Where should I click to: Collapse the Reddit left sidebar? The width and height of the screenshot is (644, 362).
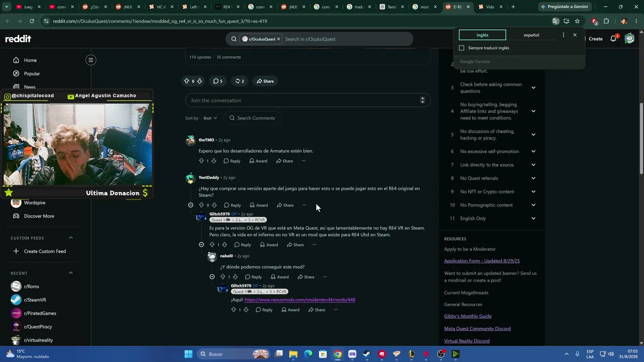point(91,60)
